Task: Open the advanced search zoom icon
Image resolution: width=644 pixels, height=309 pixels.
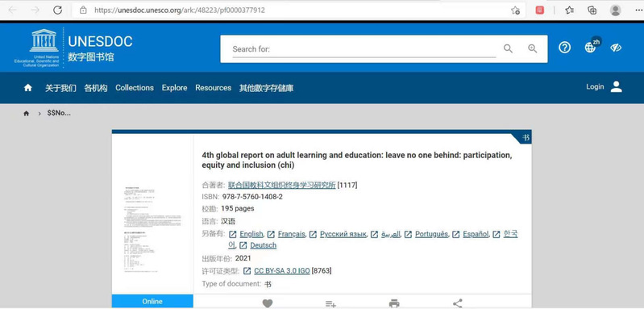Action: (x=533, y=48)
